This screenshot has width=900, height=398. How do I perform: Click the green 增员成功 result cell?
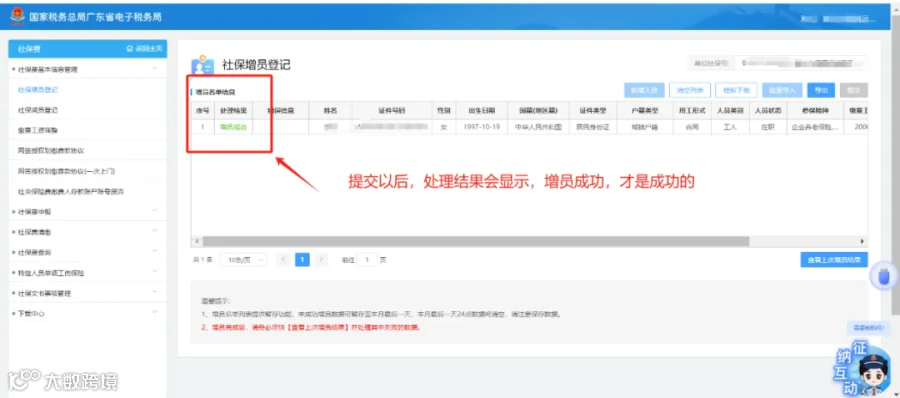(233, 127)
